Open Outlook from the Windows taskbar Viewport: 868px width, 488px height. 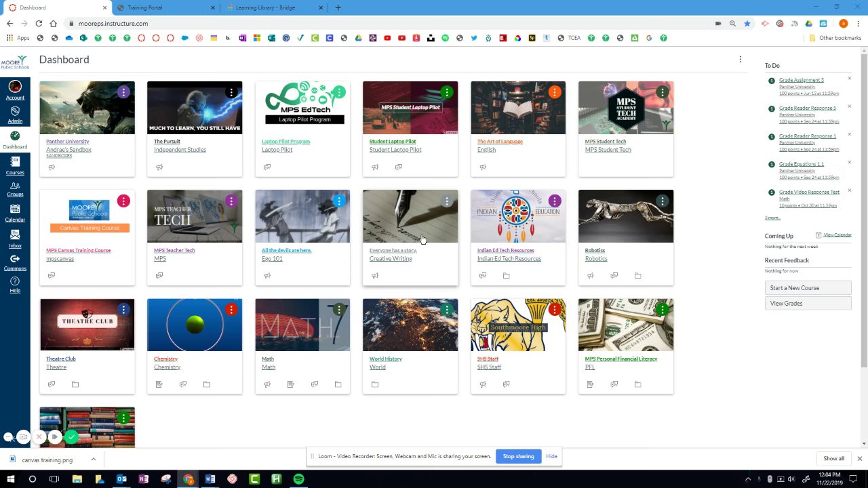pyautogui.click(x=121, y=479)
